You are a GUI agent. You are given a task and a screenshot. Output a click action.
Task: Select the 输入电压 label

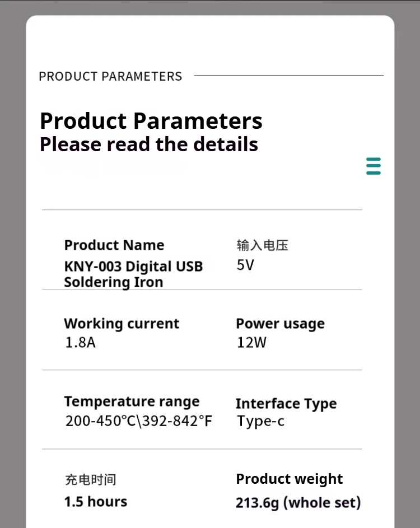click(x=262, y=245)
